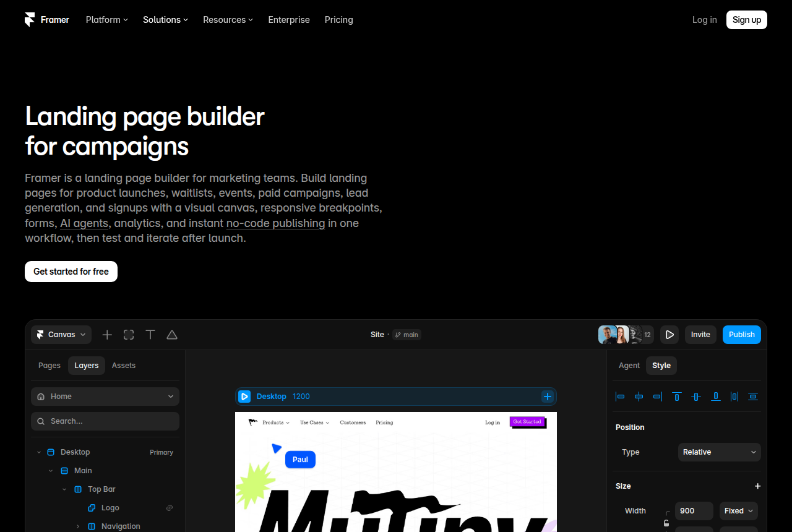Click the Width value field 900
This screenshot has height=532, width=792.
pyautogui.click(x=694, y=511)
